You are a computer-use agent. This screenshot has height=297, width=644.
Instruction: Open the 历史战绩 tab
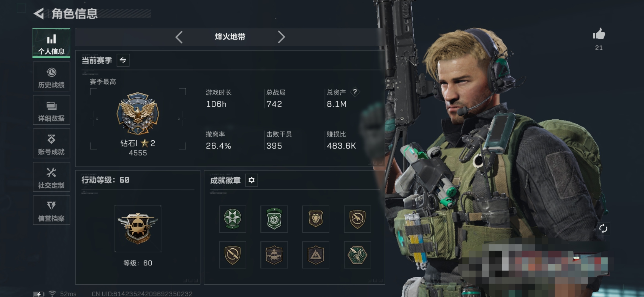coord(51,76)
